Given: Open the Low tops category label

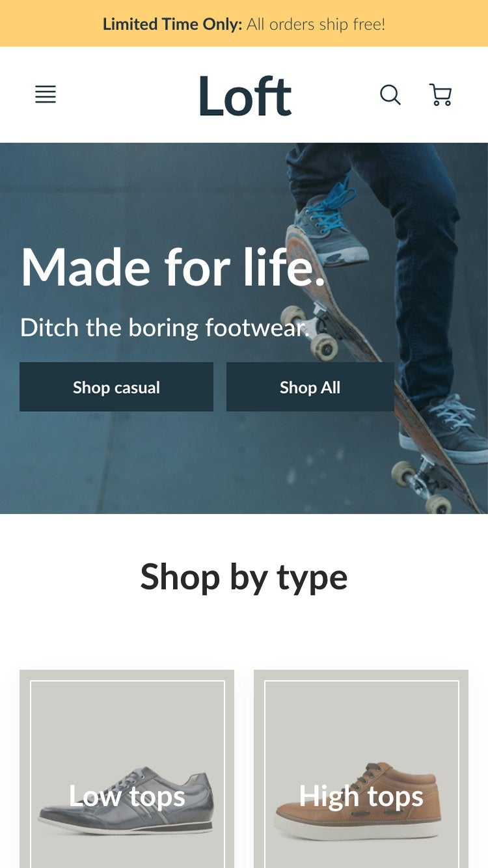Looking at the screenshot, I should 127,796.
